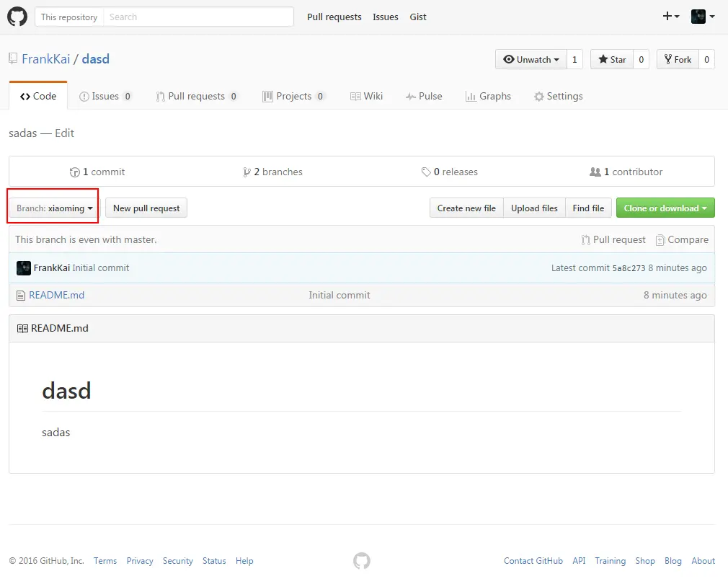View the 2 branches list

[272, 172]
